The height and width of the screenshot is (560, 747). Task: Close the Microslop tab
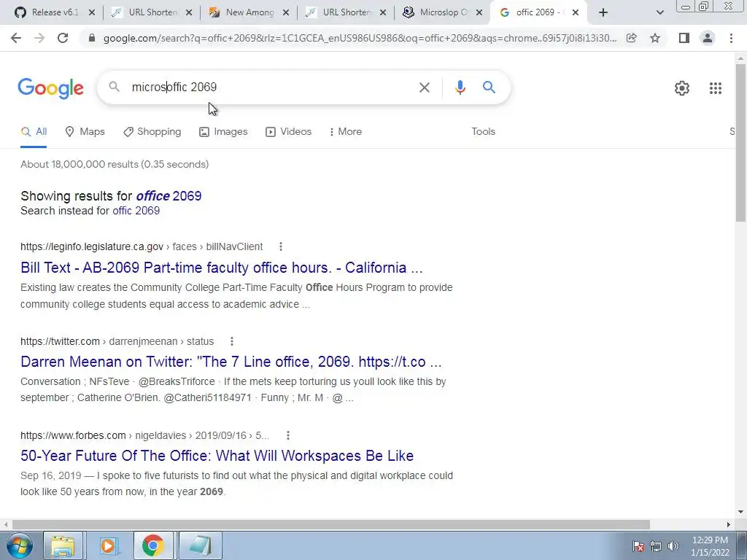[479, 12]
